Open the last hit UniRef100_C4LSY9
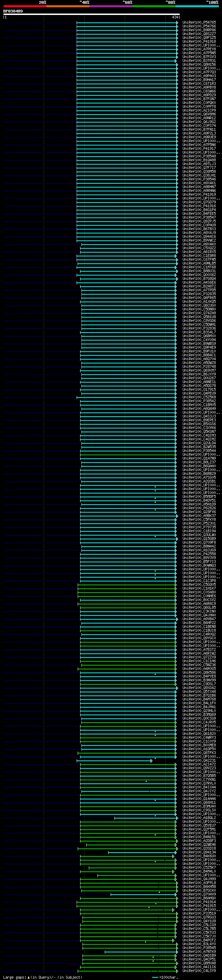 click(199, 971)
